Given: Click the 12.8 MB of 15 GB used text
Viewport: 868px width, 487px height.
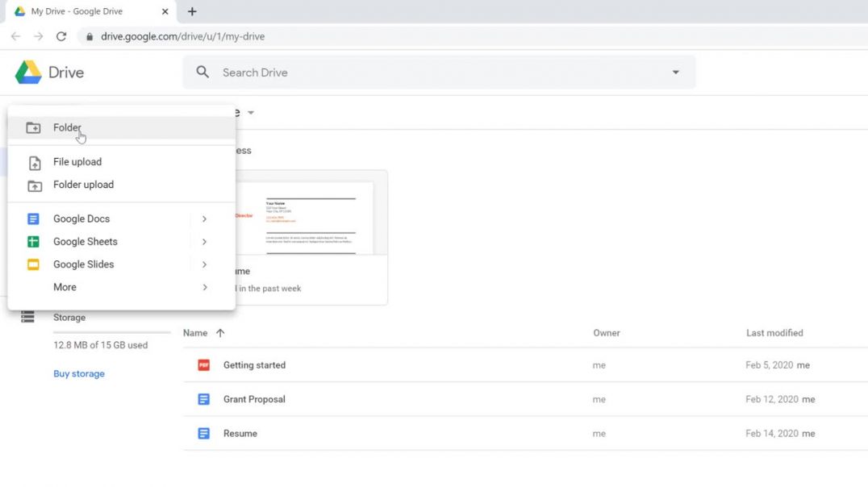Looking at the screenshot, I should (101, 345).
